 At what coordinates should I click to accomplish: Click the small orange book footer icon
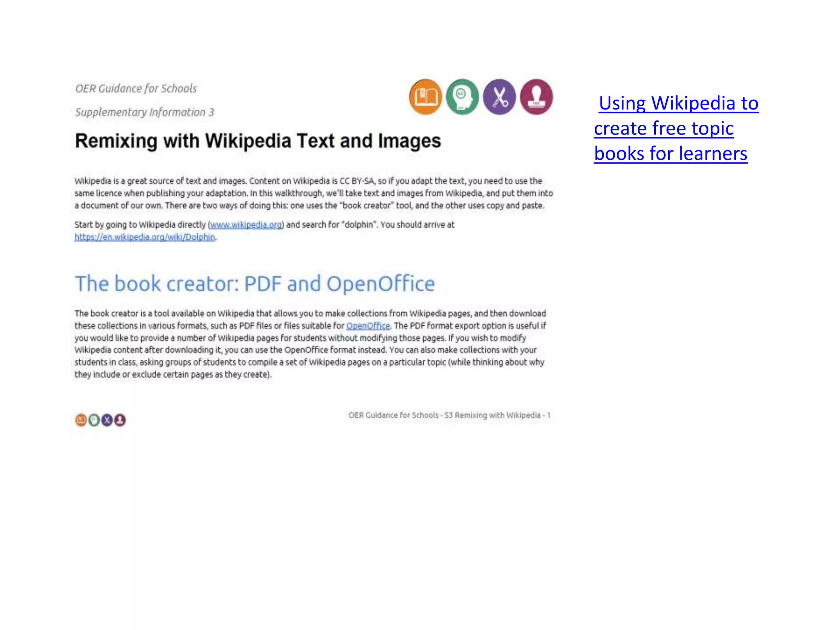(81, 420)
